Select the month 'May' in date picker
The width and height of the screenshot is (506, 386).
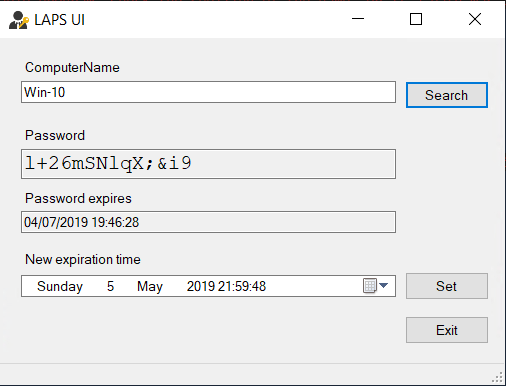150,286
